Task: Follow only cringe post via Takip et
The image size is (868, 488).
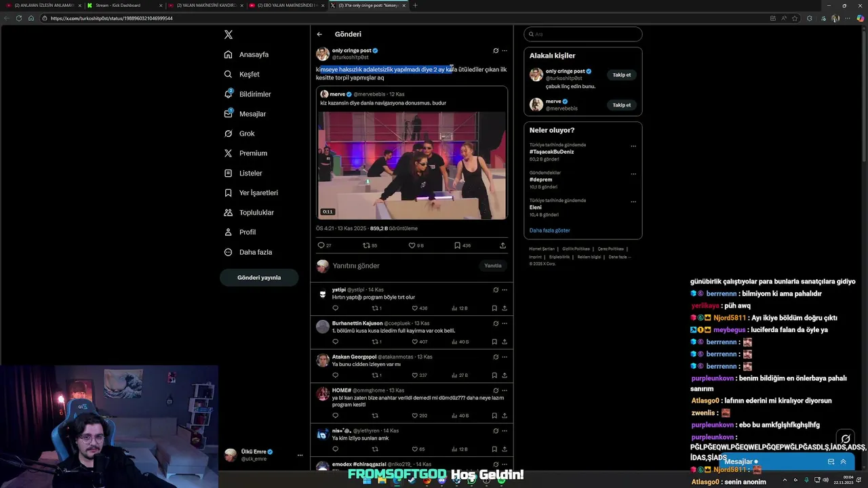Action: pyautogui.click(x=622, y=75)
